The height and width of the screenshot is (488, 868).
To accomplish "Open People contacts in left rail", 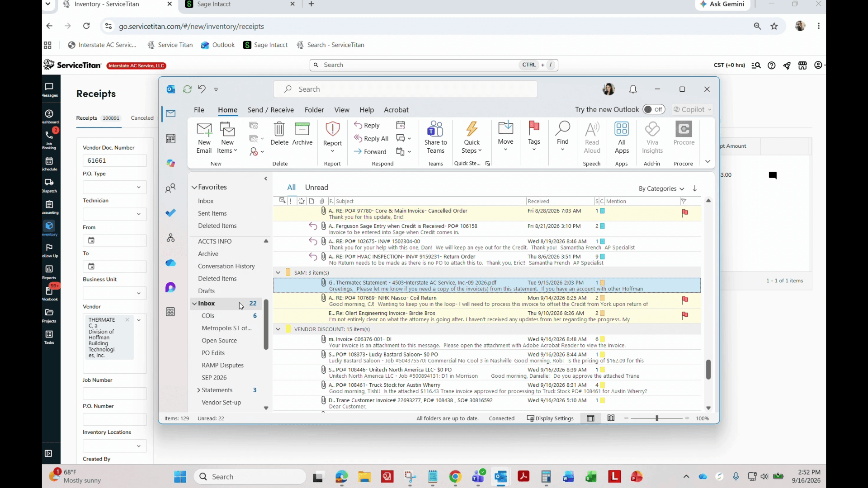I will coord(170,188).
